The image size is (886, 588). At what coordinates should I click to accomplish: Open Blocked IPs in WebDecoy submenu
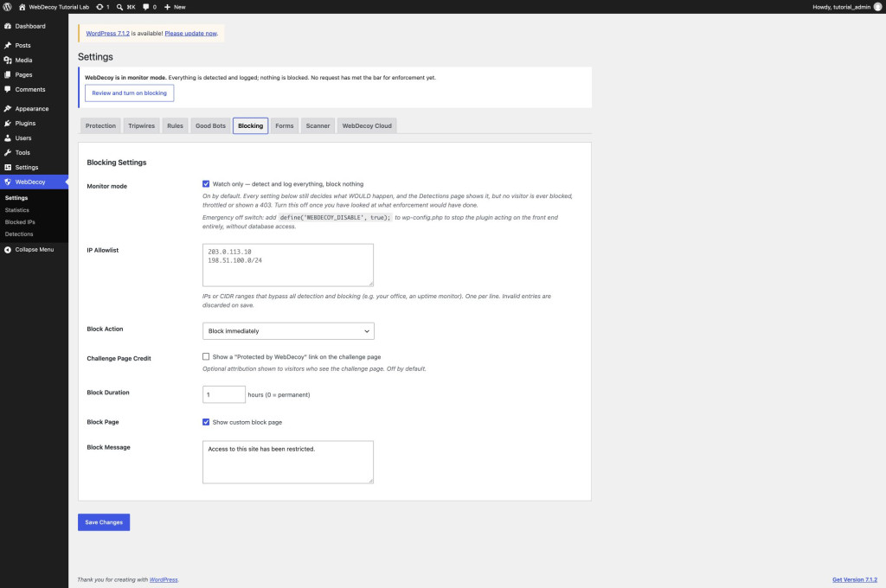[20, 222]
